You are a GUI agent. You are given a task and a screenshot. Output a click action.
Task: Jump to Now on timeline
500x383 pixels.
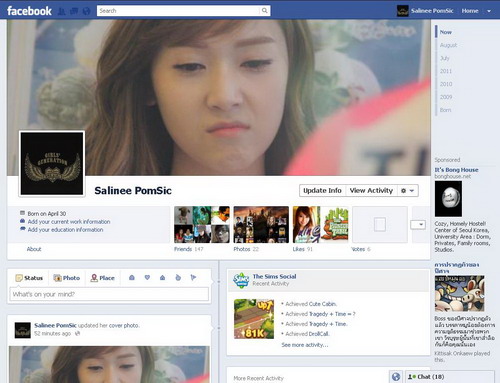tap(446, 32)
